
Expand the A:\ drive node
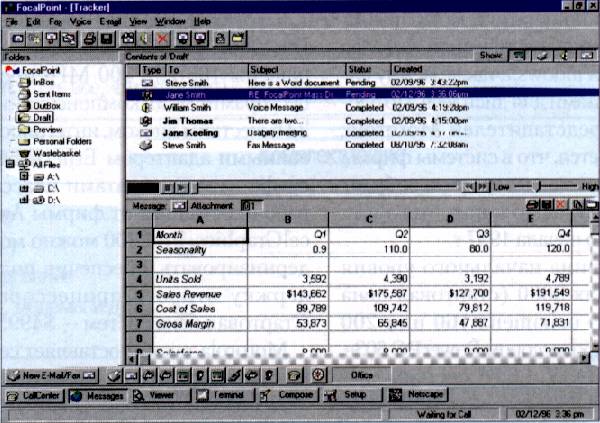pos(24,176)
